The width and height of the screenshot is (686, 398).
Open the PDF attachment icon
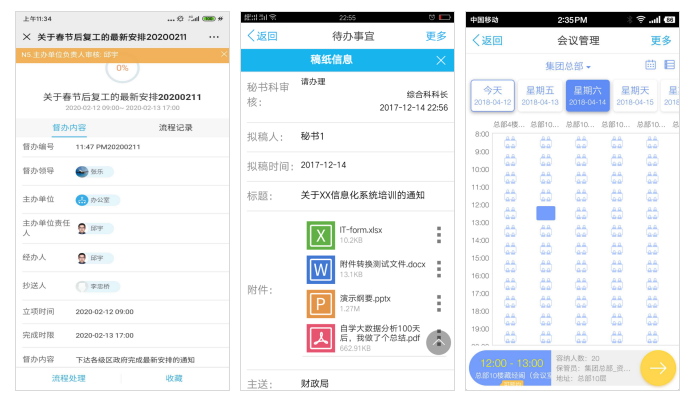(x=321, y=338)
